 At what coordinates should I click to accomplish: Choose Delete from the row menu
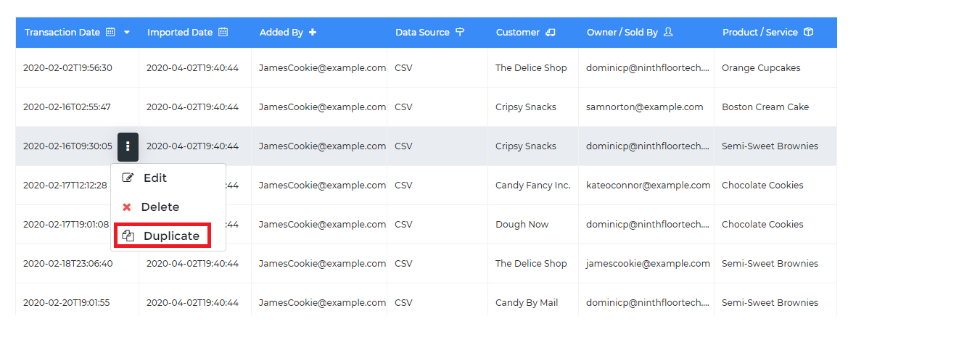click(168, 207)
